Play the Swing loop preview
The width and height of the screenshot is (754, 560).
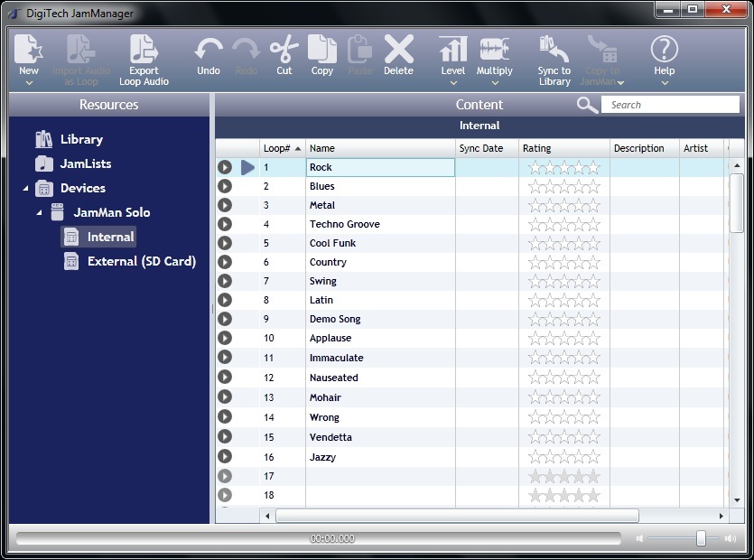(x=225, y=281)
